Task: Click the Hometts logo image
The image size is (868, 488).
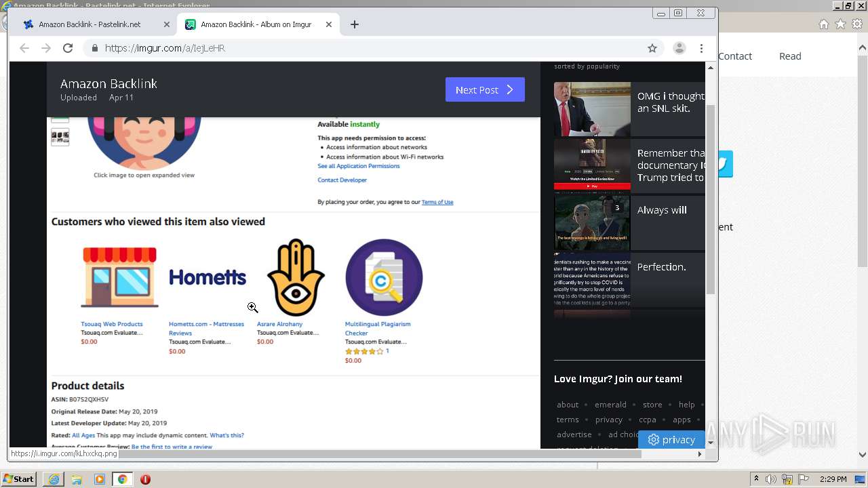Action: click(x=208, y=277)
